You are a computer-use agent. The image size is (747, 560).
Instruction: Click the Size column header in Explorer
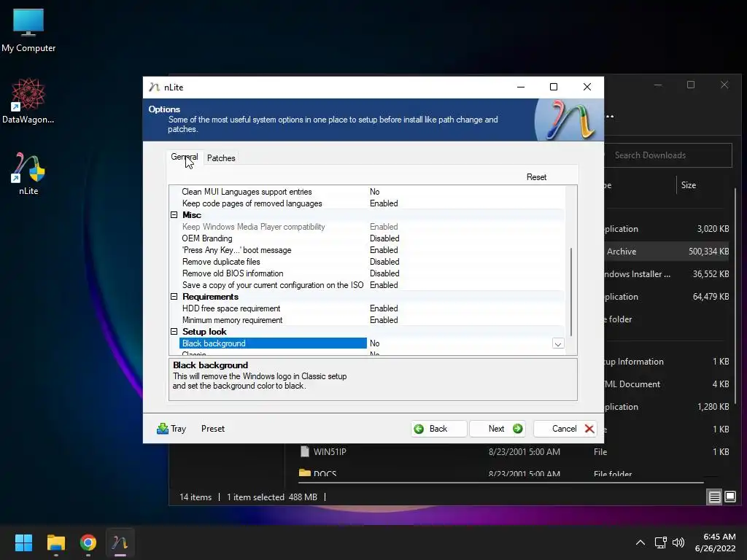689,185
